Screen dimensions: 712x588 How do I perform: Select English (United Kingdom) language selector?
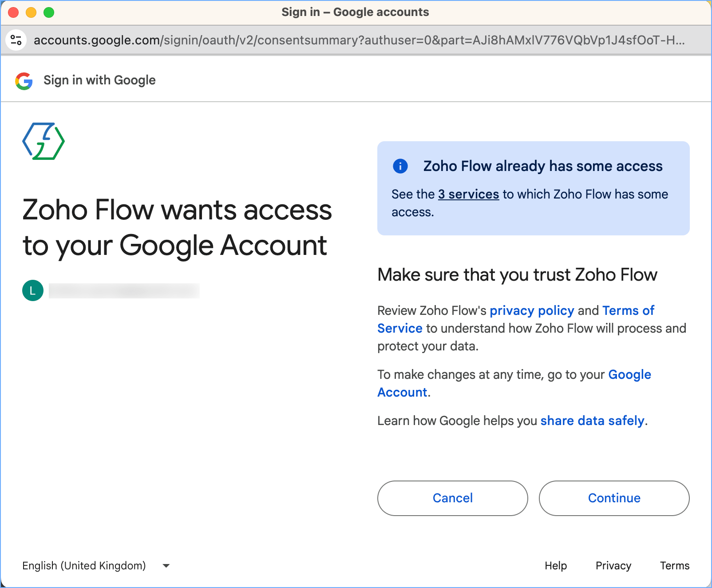point(84,565)
